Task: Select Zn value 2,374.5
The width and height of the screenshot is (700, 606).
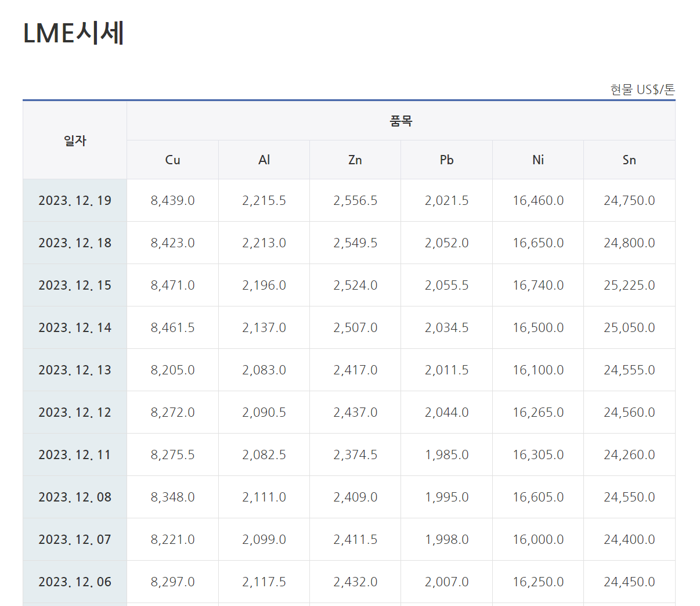Action: (355, 454)
